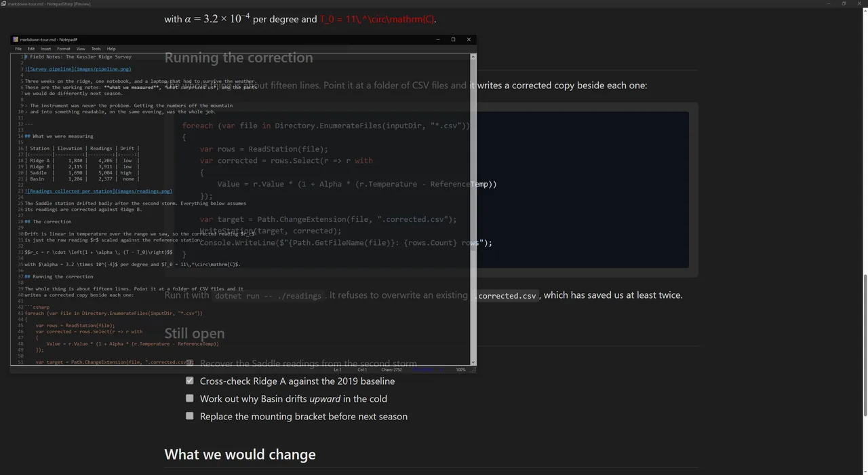Click the 'What we would change' preview heading
Screen dimensions: 868x475
240,454
